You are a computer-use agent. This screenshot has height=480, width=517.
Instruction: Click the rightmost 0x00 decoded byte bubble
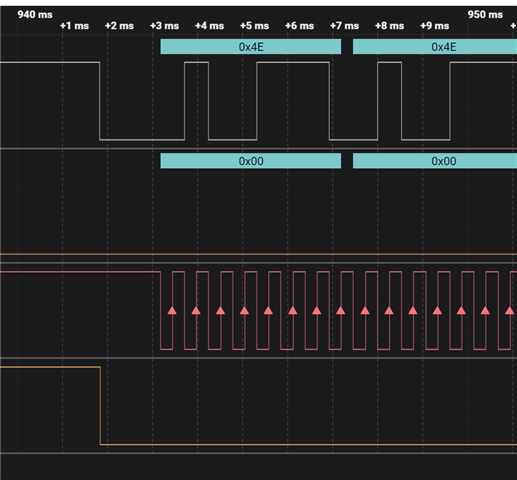(x=435, y=161)
